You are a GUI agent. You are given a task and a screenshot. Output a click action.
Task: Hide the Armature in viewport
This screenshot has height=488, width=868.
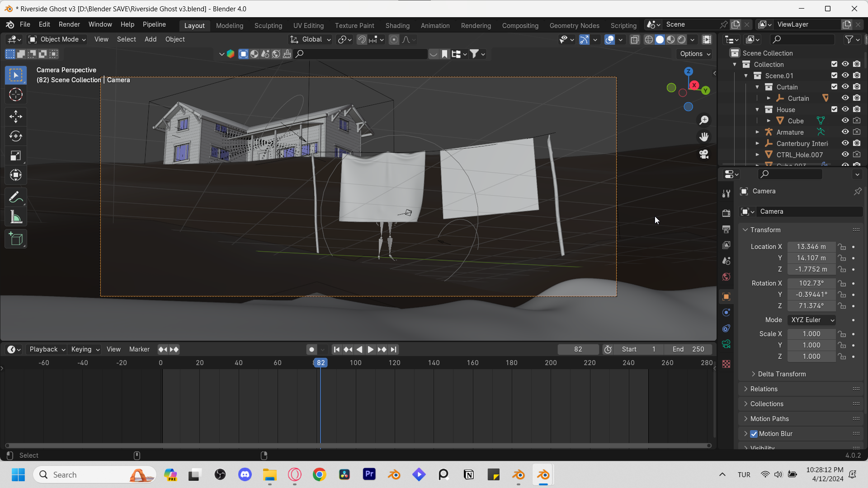[x=845, y=132]
